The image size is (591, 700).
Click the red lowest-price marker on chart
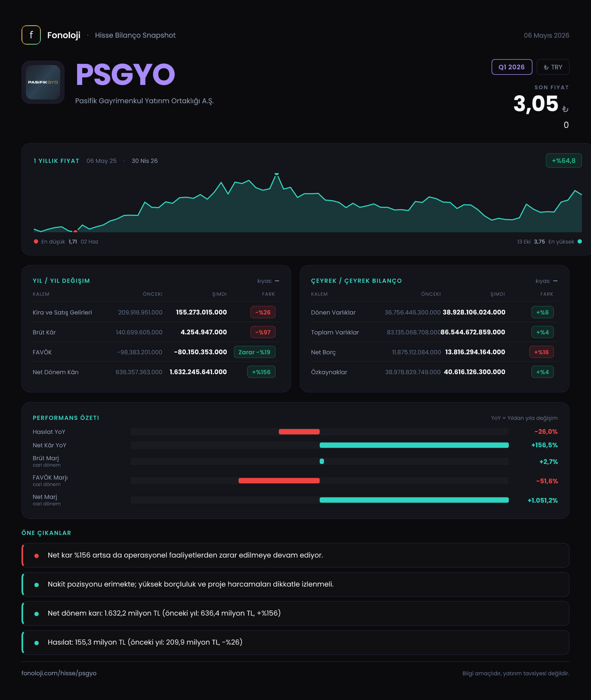pyautogui.click(x=75, y=231)
